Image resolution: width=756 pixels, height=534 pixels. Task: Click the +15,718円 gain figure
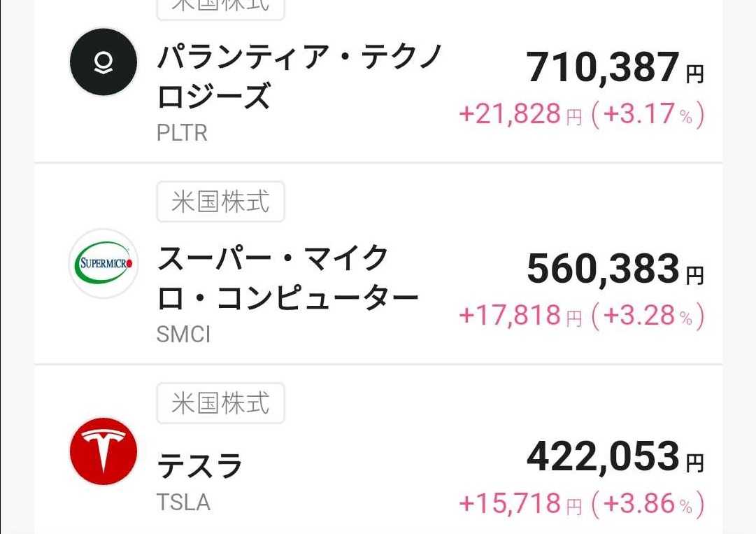tap(520, 503)
